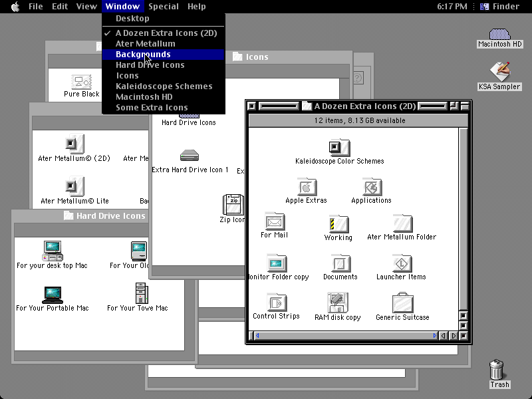Open the View menu

coord(86,7)
